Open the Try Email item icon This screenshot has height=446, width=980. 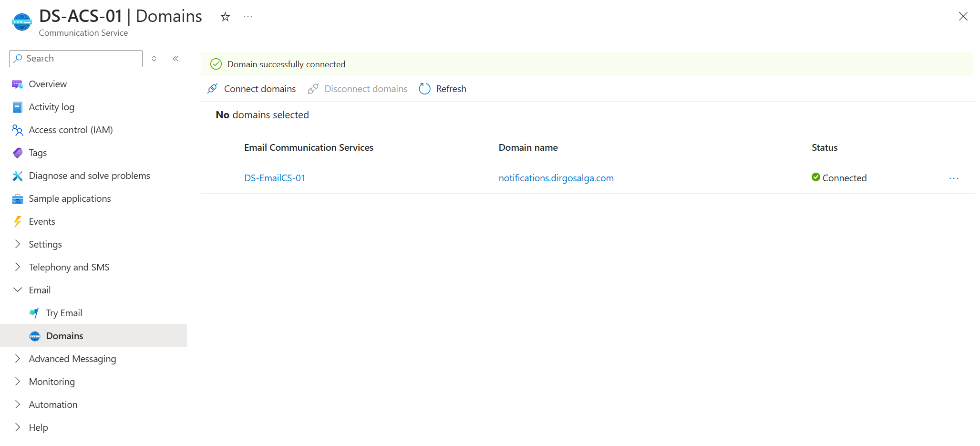point(34,313)
